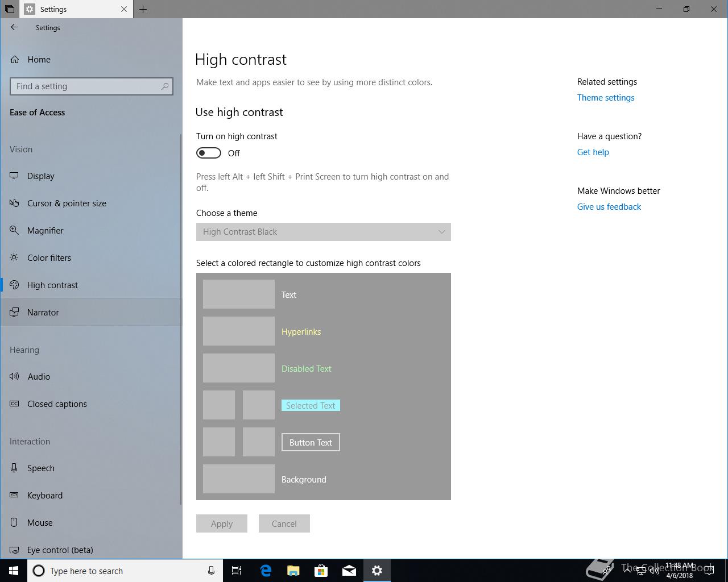Click the Button Text sample button

click(x=311, y=442)
